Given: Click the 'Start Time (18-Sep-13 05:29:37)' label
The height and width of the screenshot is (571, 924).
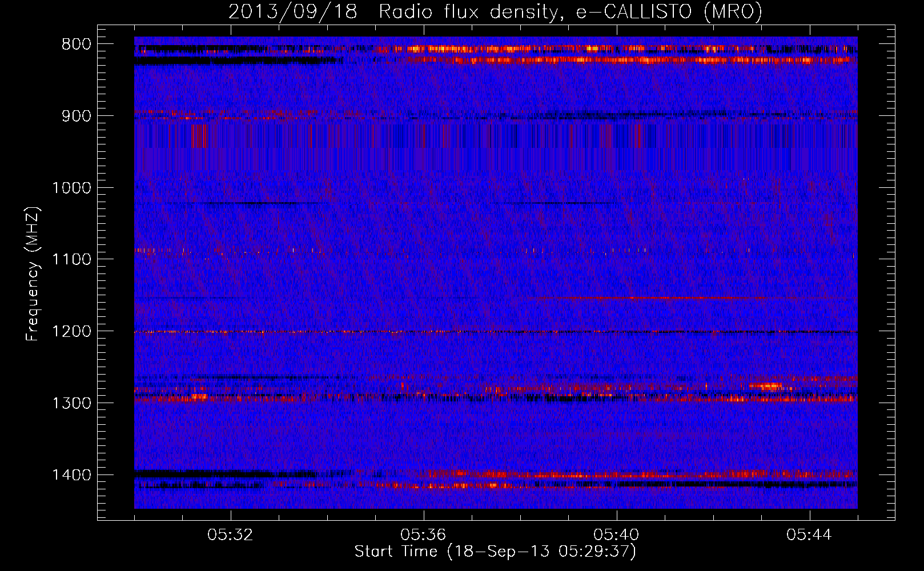Looking at the screenshot, I should 495,552.
